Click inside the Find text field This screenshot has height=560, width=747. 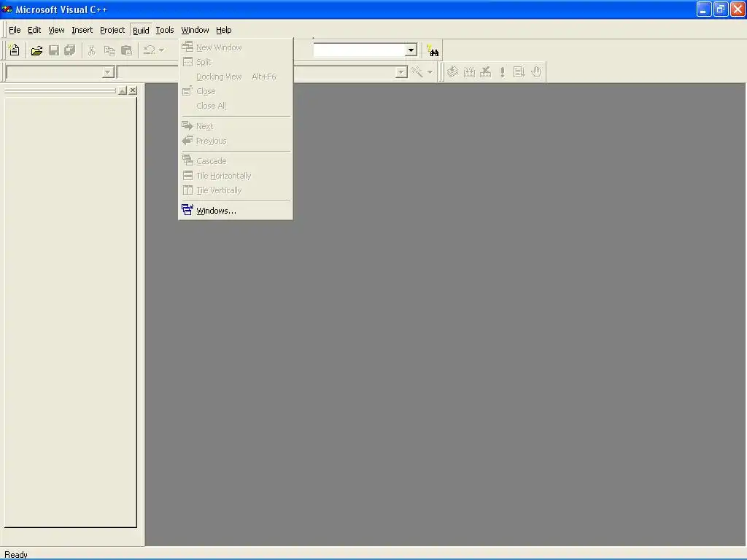click(x=359, y=50)
